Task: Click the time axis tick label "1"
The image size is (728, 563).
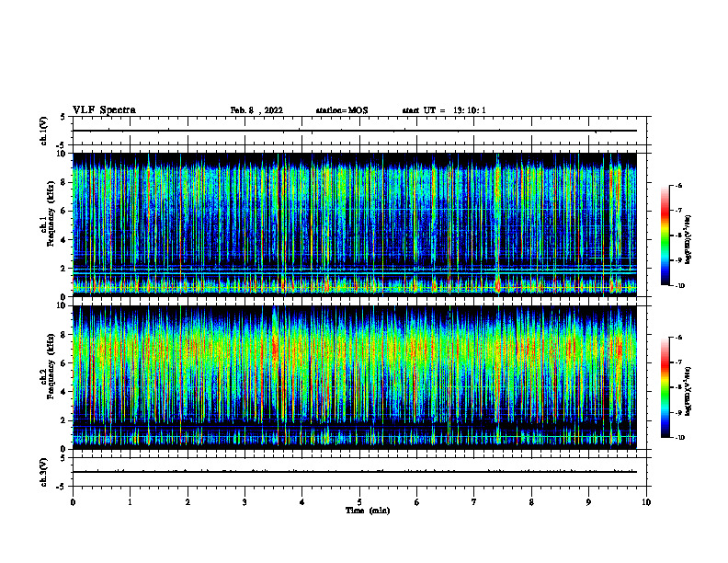Action: (x=130, y=502)
